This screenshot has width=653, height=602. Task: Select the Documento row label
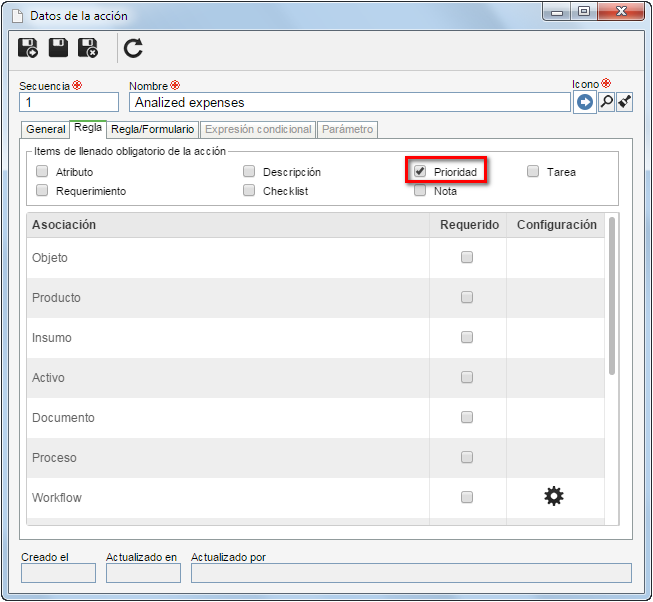pos(63,418)
